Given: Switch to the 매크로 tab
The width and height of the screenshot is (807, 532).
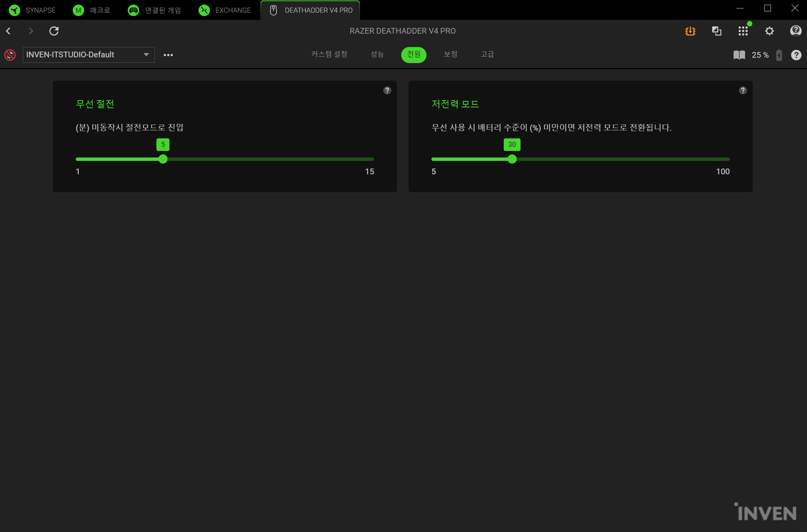Looking at the screenshot, I should pos(92,10).
